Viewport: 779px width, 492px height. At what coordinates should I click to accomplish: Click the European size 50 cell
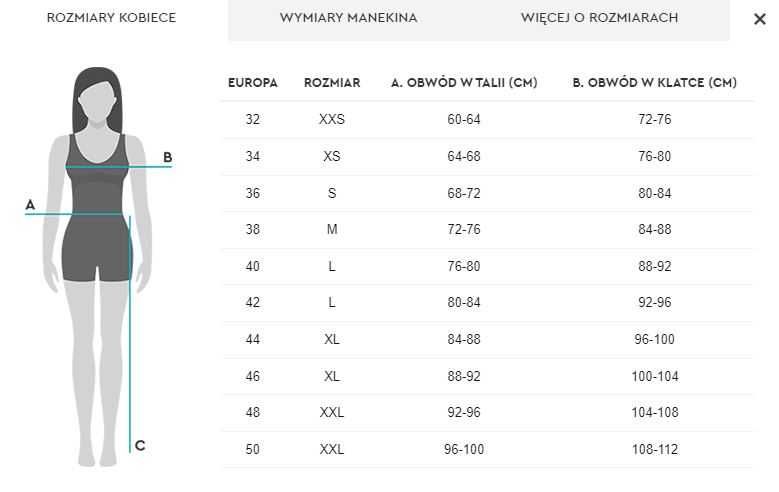tap(253, 450)
